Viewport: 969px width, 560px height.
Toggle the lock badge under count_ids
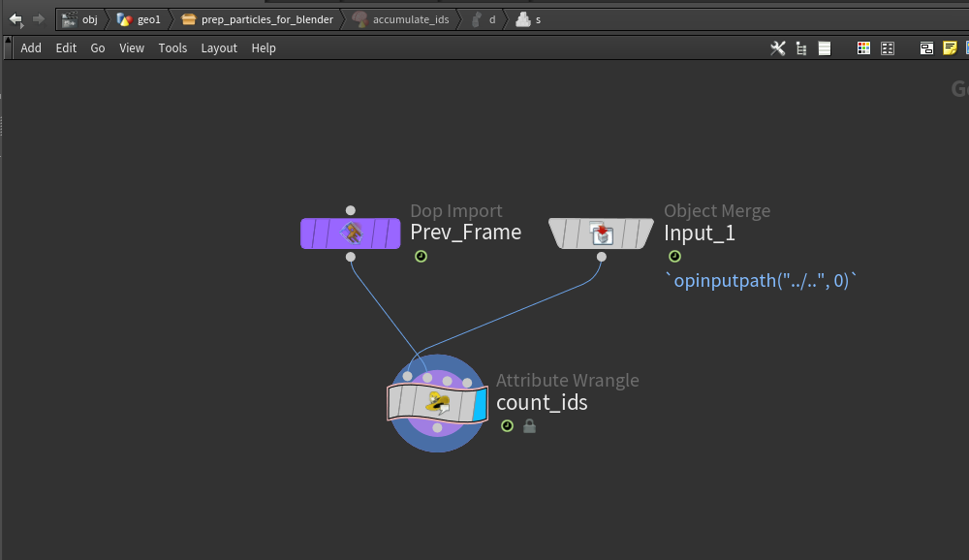(x=529, y=426)
